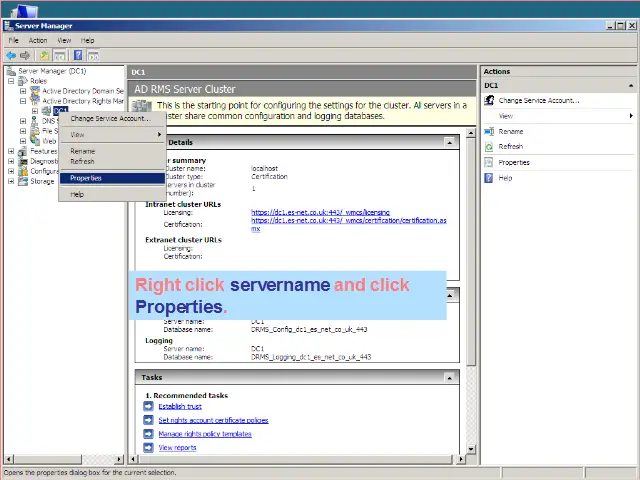The width and height of the screenshot is (640, 480).
Task: Expand Active Directory Domain Services node
Action: coord(23,91)
